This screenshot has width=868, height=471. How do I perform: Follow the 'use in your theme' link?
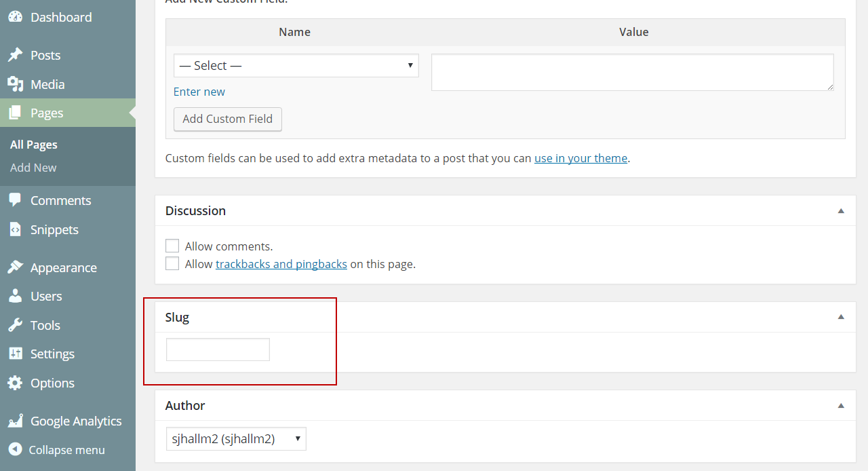(x=580, y=158)
